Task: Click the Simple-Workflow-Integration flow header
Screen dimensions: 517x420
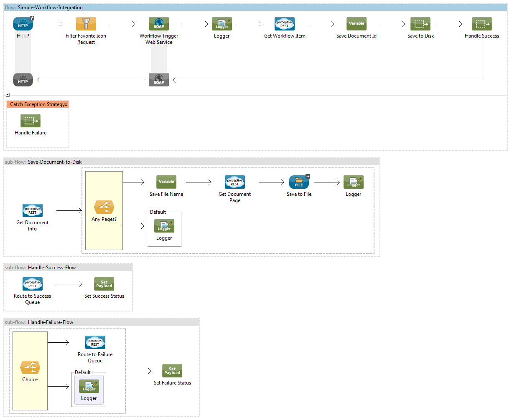Action: tap(255, 8)
